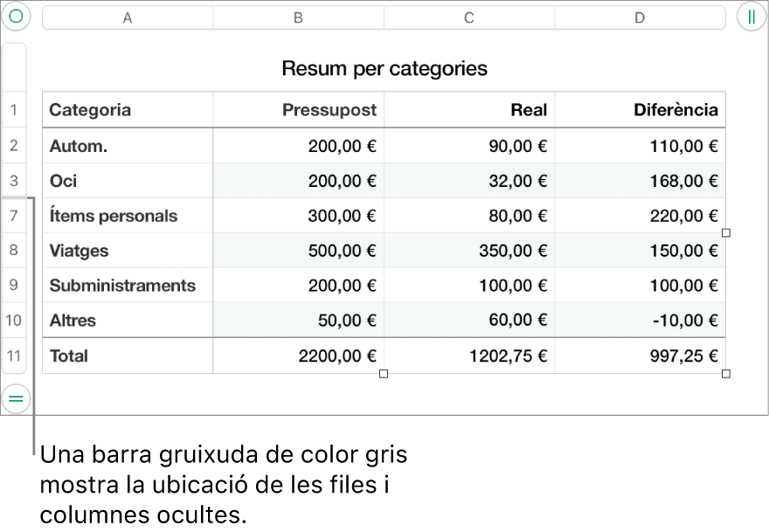Image resolution: width=769 pixels, height=532 pixels.
Task: Select column A header tab
Action: (x=128, y=17)
